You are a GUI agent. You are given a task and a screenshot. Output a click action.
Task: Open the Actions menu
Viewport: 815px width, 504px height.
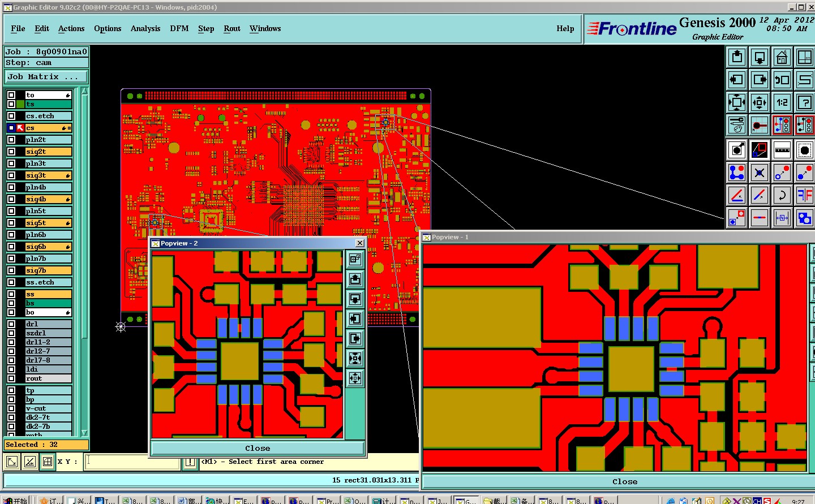click(x=71, y=29)
